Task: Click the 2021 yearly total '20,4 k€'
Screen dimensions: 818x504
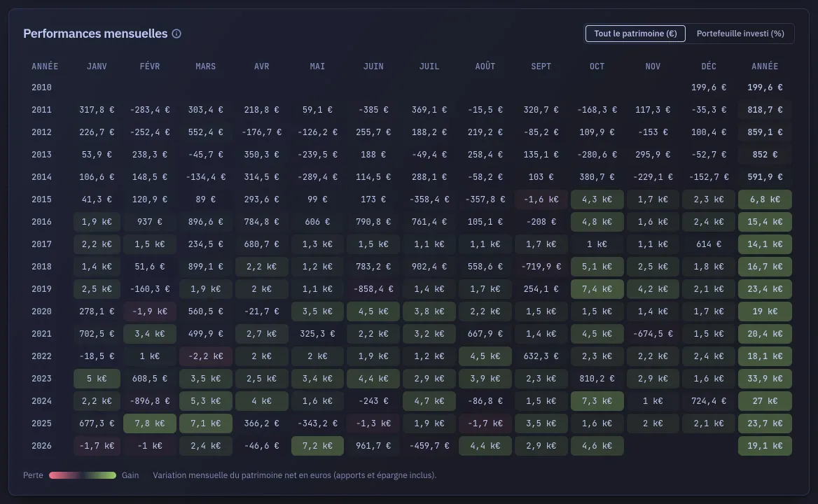Action: point(765,334)
